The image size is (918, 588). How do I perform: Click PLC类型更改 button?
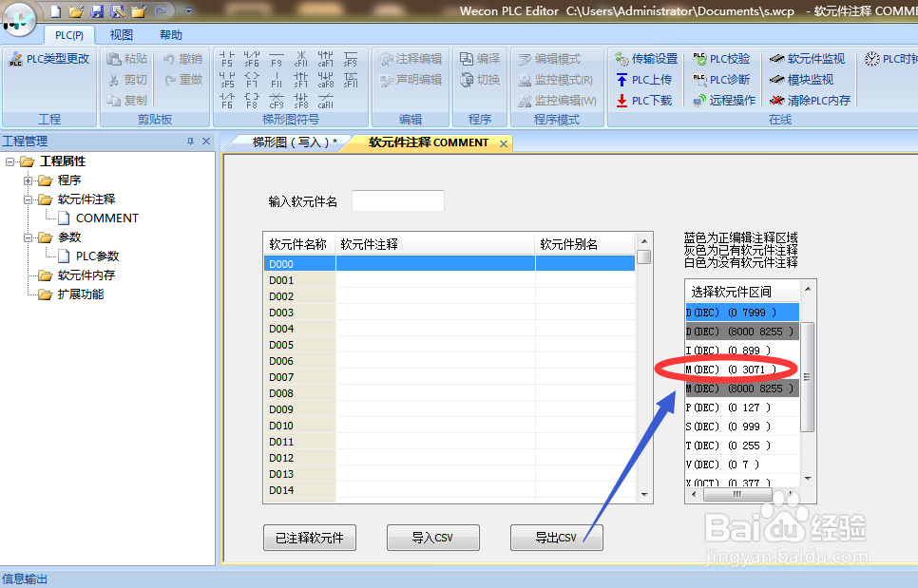[50, 59]
